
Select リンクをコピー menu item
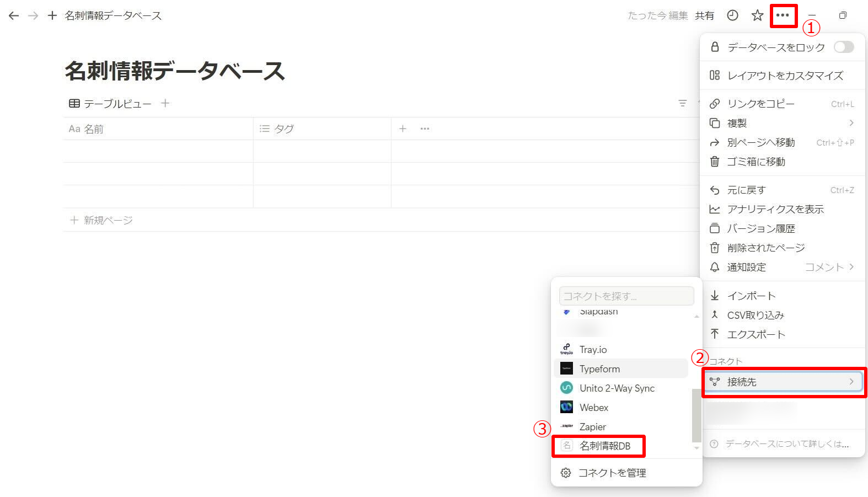coord(760,104)
